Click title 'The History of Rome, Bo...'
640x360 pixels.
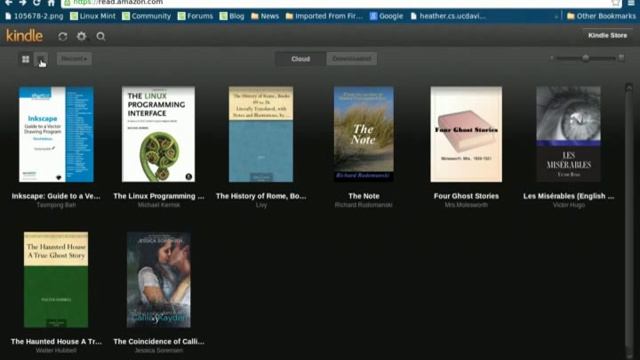(261, 196)
